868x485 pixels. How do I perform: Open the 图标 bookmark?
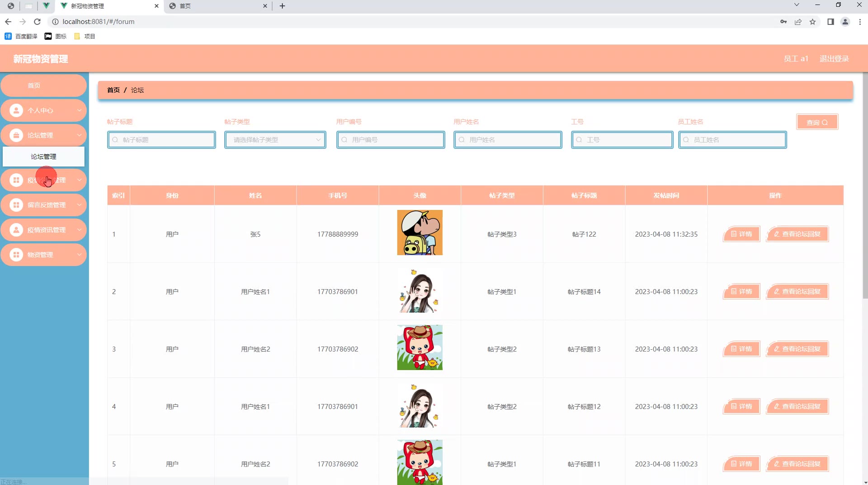pos(56,36)
